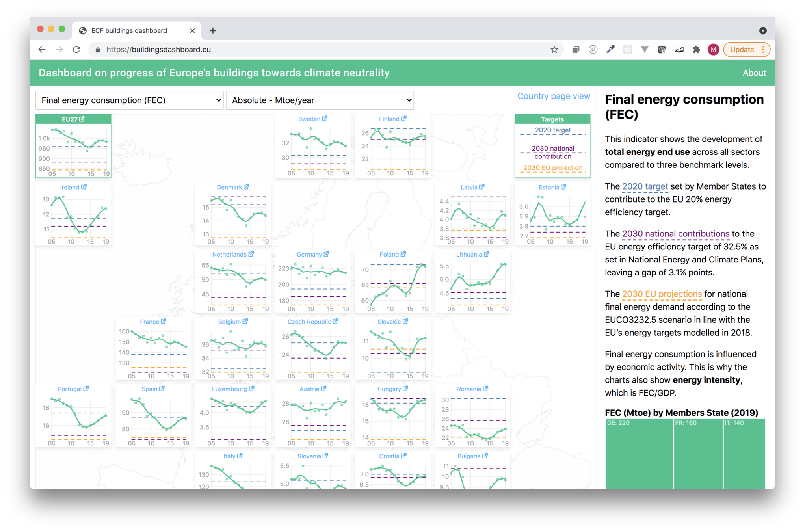Click Sweden external link icon
Screen dimensions: 805x532
click(325, 119)
